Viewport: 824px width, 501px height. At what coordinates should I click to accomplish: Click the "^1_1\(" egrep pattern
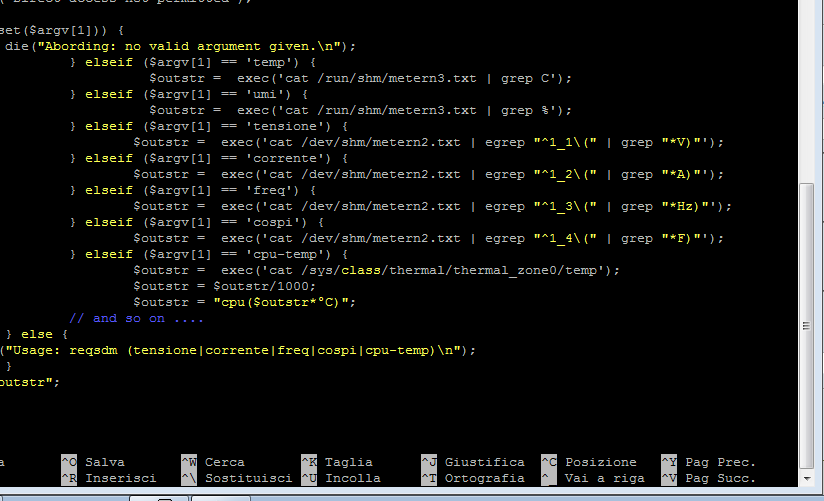tap(565, 142)
